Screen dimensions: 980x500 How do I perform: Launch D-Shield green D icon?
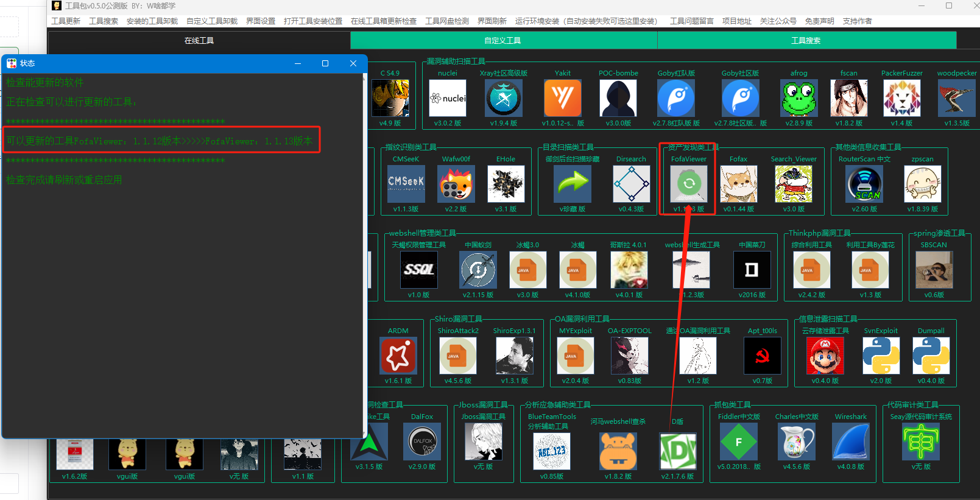pyautogui.click(x=678, y=451)
